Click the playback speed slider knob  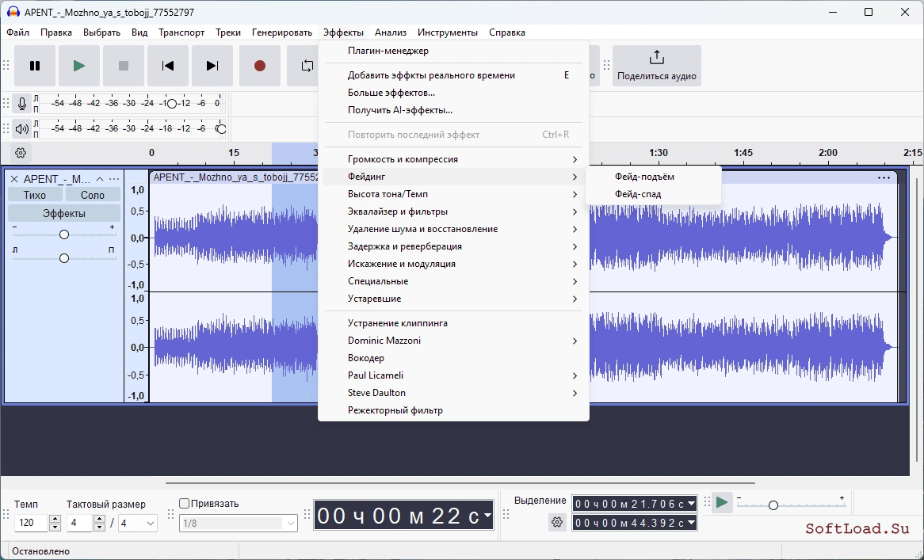[773, 505]
